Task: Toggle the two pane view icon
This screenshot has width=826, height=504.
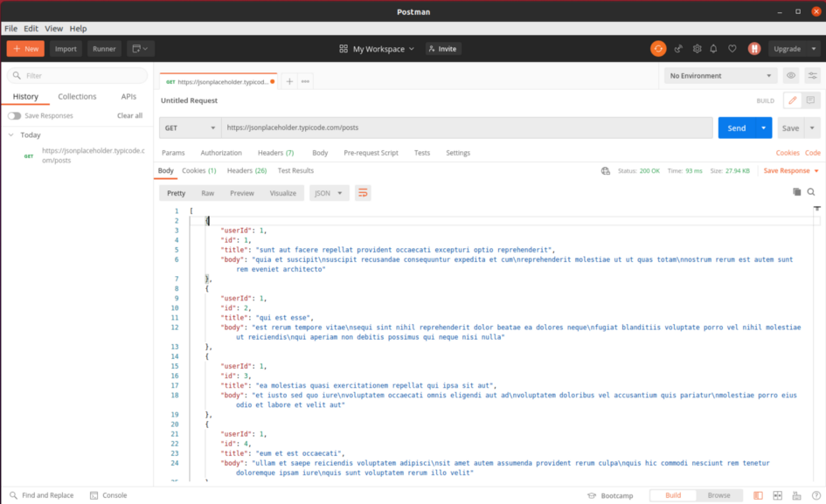Action: 778,495
